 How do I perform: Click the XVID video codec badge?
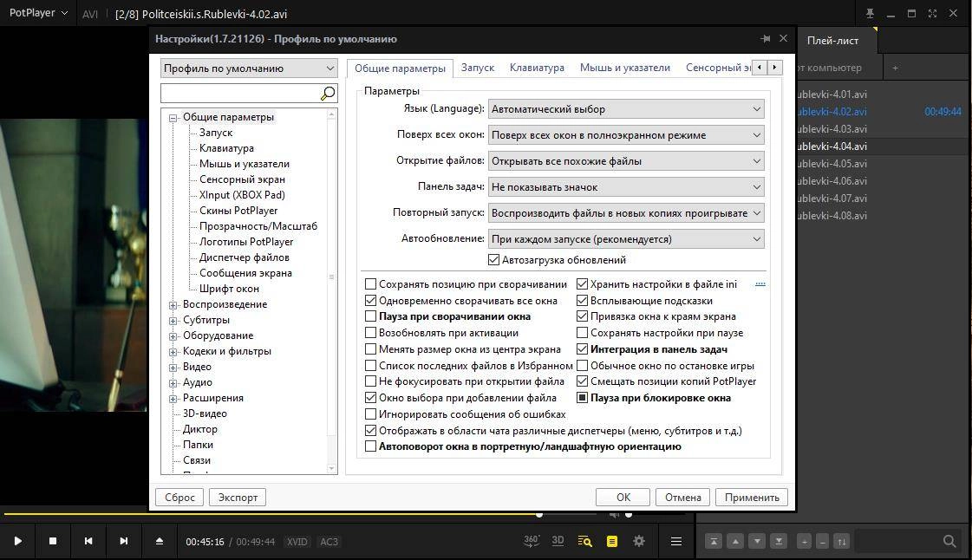(x=297, y=542)
